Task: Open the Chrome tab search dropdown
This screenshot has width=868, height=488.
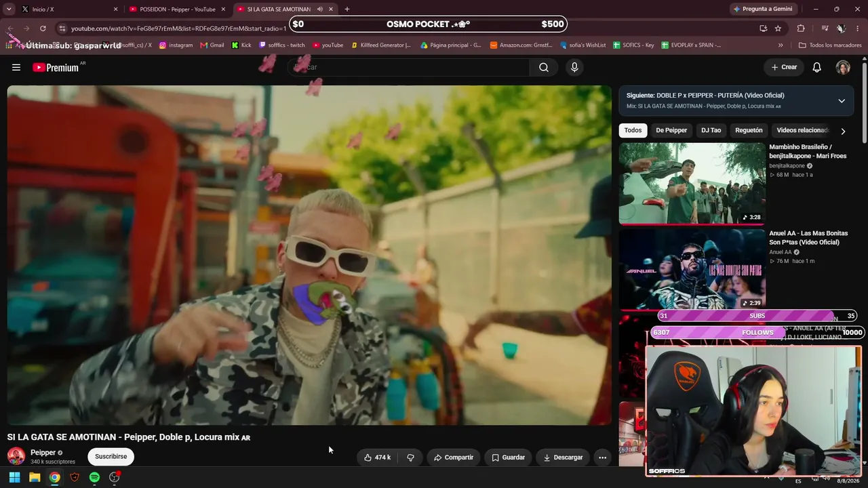Action: coord(9,9)
